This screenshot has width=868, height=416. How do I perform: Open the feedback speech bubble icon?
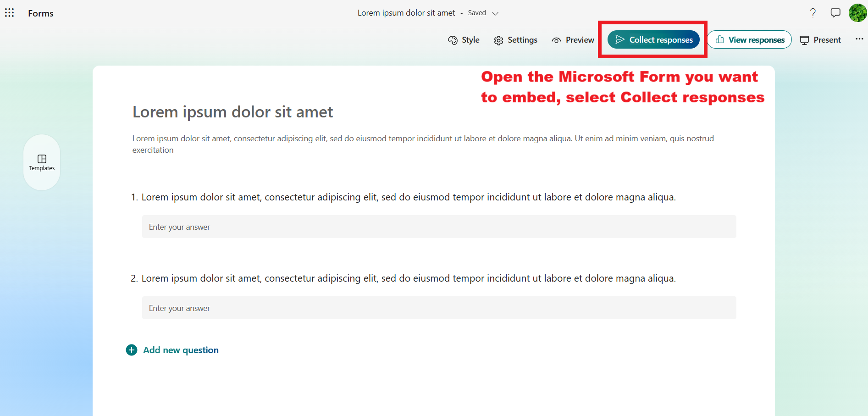point(835,13)
